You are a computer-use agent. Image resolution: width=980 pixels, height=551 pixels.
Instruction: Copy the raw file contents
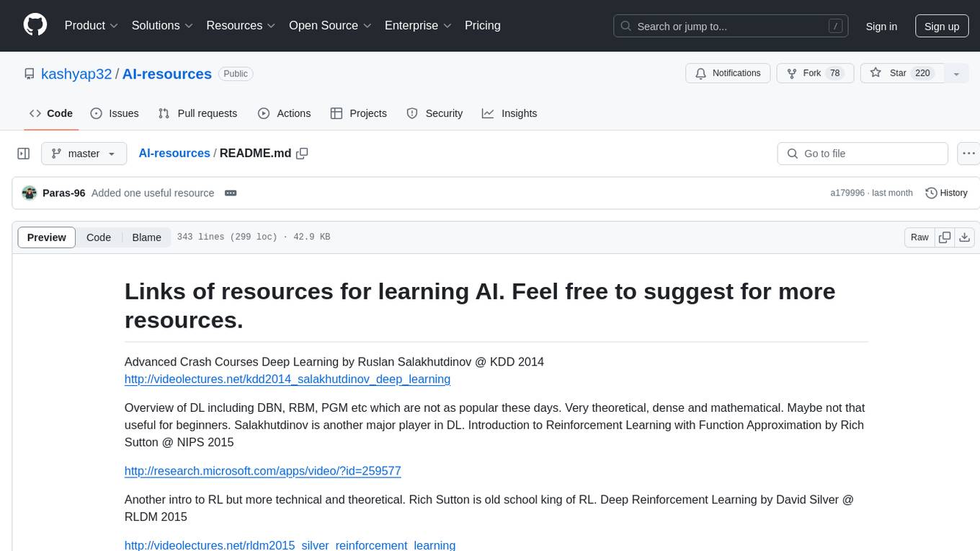pos(945,237)
